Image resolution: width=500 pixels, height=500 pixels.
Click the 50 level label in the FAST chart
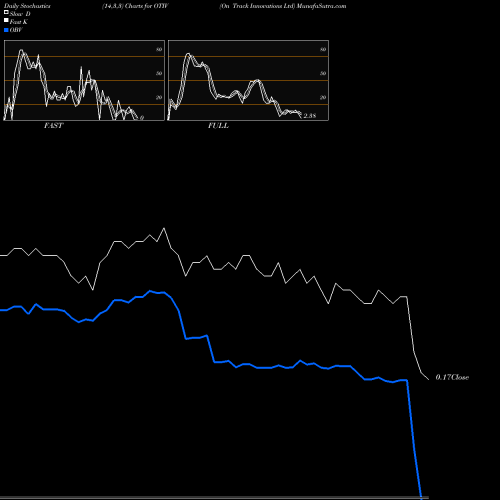point(159,73)
